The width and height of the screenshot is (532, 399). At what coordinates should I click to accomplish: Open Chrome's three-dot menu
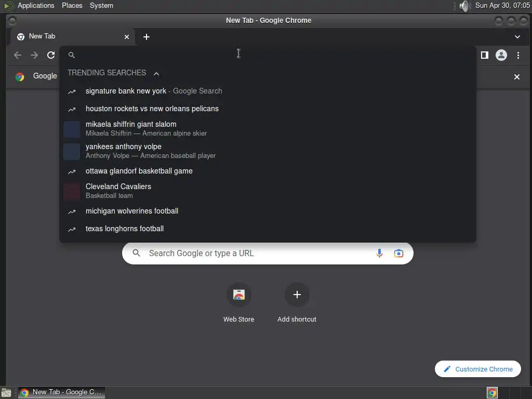[x=518, y=55]
